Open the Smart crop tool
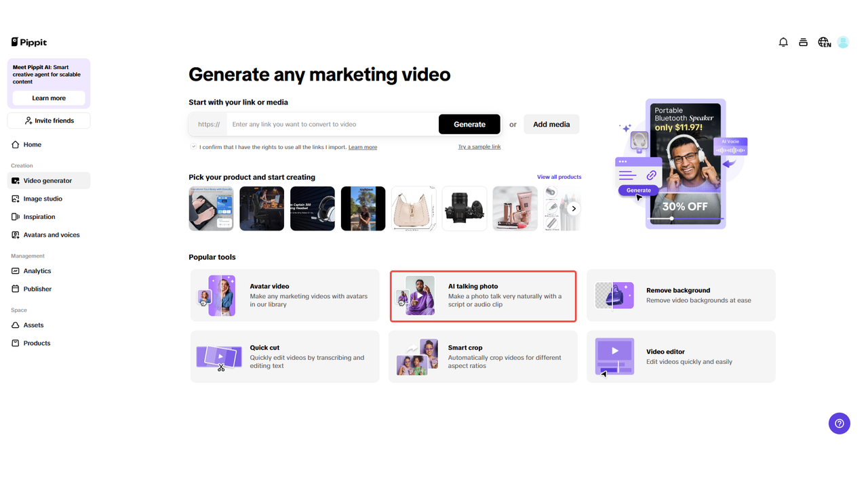The height and width of the screenshot is (488, 868). (483, 357)
